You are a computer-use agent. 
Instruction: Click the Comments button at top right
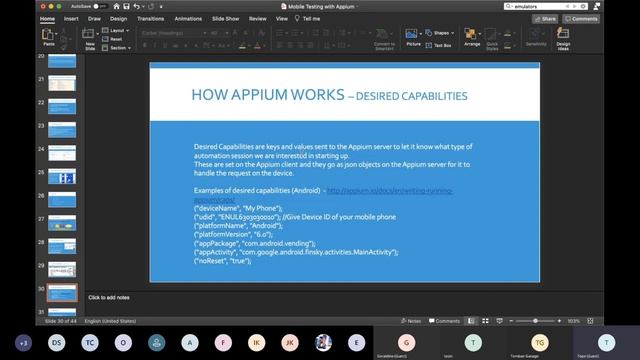pyautogui.click(x=581, y=19)
